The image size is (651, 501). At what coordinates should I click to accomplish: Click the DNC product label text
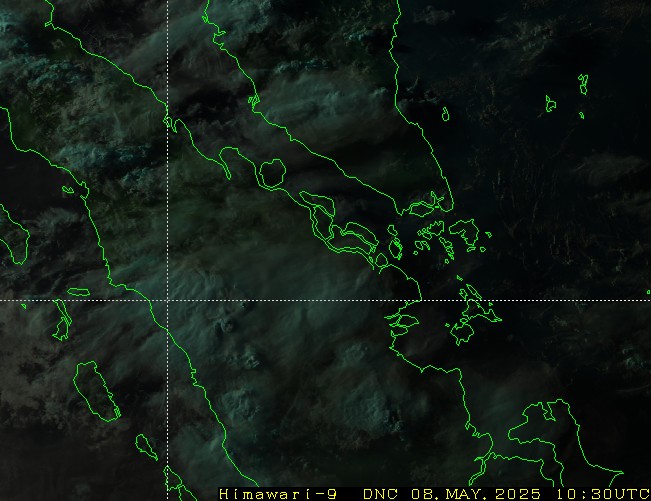[x=380, y=494]
